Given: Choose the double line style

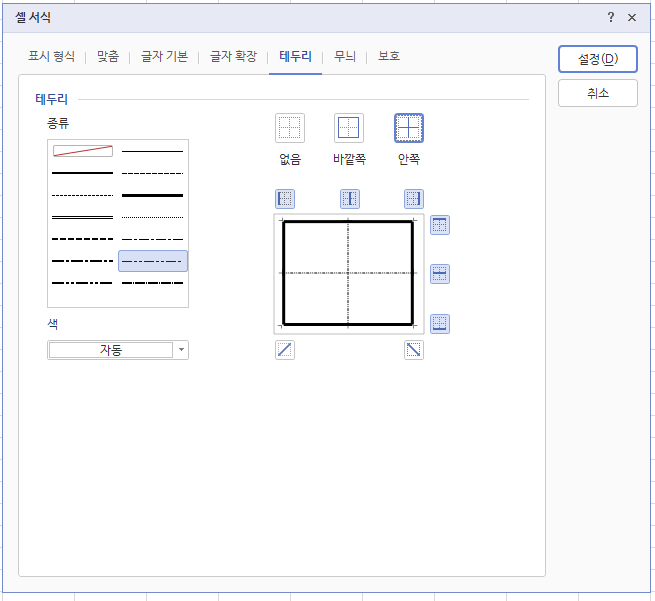Looking at the screenshot, I should (83, 217).
